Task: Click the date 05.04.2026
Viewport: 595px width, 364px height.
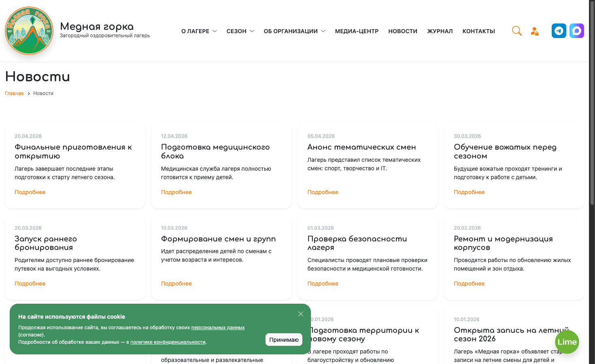Action: click(321, 136)
